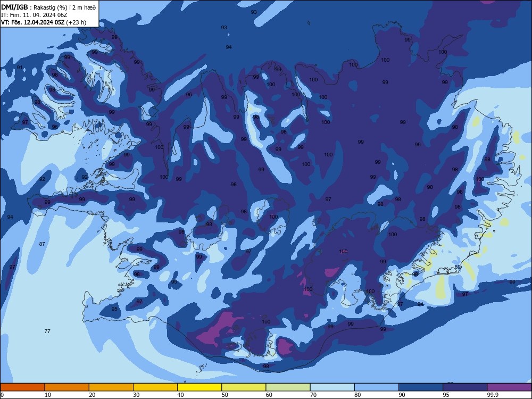Click the legend tick label '40'
Viewport: 532px width, 399px height.
click(x=180, y=395)
